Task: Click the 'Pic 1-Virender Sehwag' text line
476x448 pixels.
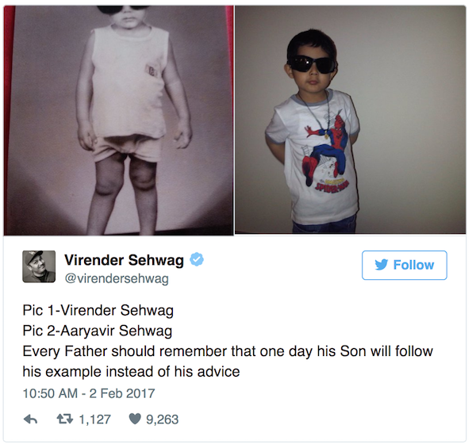Action: [98, 311]
